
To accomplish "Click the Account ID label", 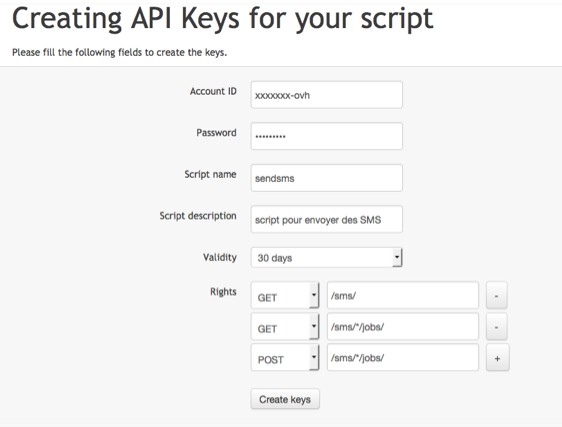I will (x=213, y=91).
